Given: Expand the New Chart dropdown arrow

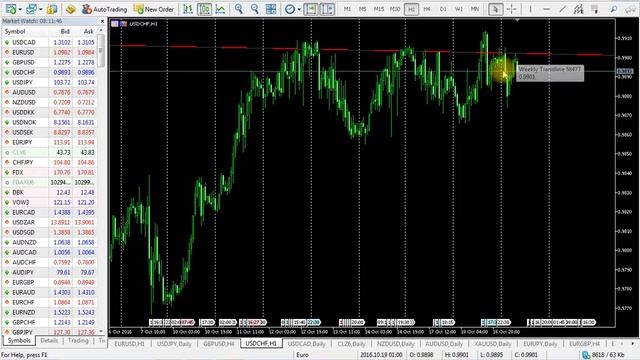Looking at the screenshot, I should click(20, 9).
